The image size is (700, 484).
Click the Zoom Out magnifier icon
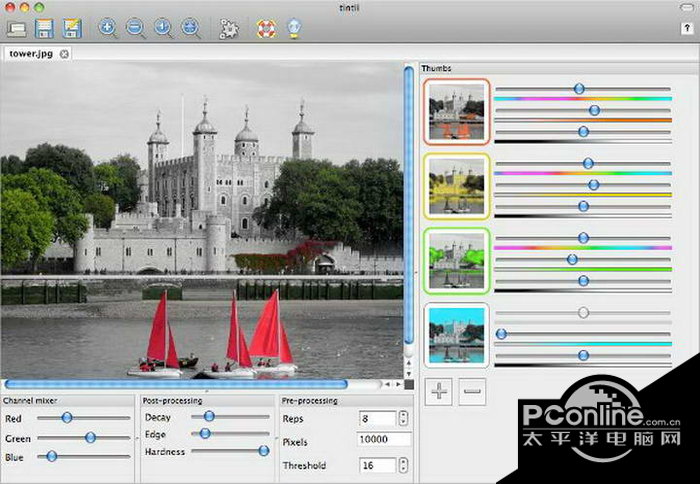point(135,29)
